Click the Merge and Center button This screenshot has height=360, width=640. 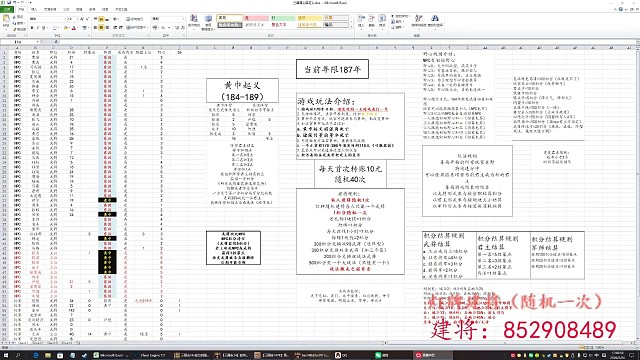[137, 28]
